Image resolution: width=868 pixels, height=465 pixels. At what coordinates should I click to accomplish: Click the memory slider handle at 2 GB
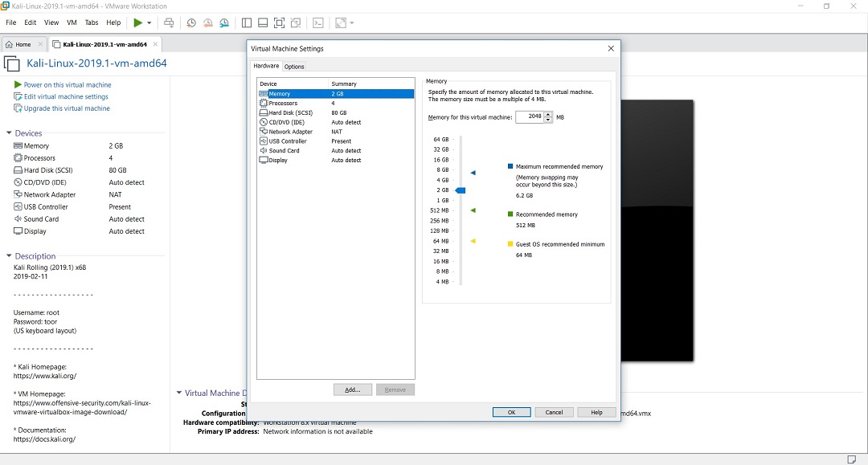tap(461, 190)
